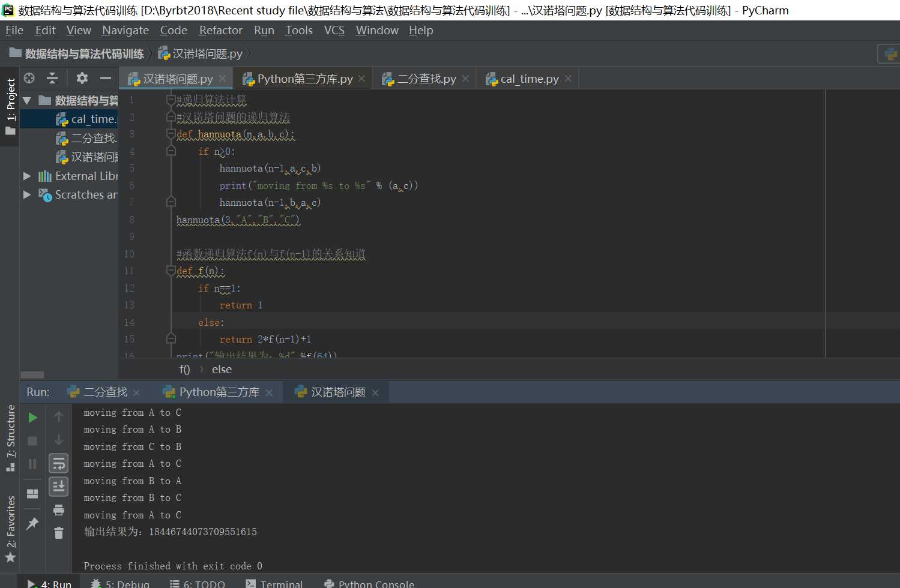Toggle scroll to end of console output
Image resolution: width=900 pixels, height=588 pixels.
click(59, 487)
